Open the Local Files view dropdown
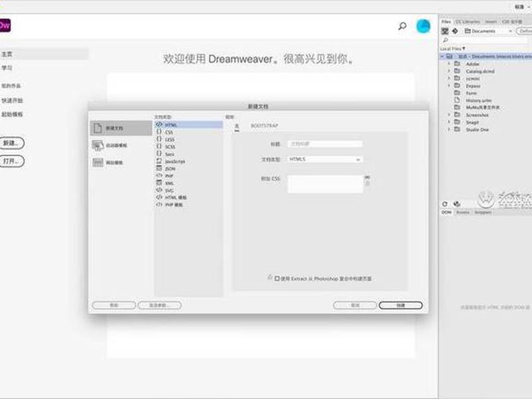The height and width of the screenshot is (399, 532). (x=453, y=49)
